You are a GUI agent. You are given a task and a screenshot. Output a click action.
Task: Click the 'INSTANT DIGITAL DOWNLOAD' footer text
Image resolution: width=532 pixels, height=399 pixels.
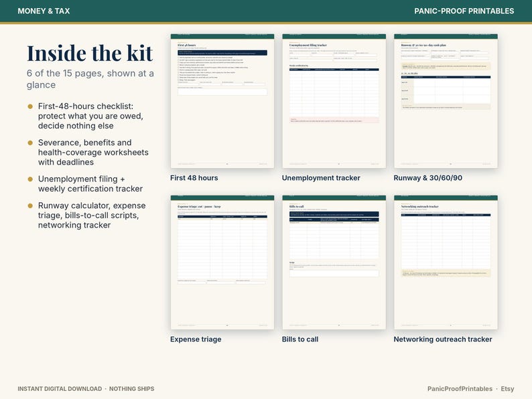click(60, 389)
